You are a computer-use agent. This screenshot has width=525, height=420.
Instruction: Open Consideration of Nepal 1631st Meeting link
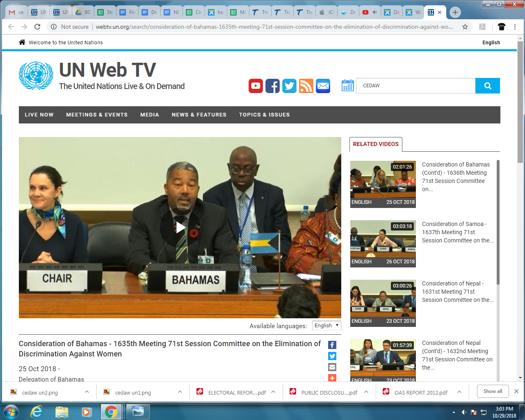(458, 292)
